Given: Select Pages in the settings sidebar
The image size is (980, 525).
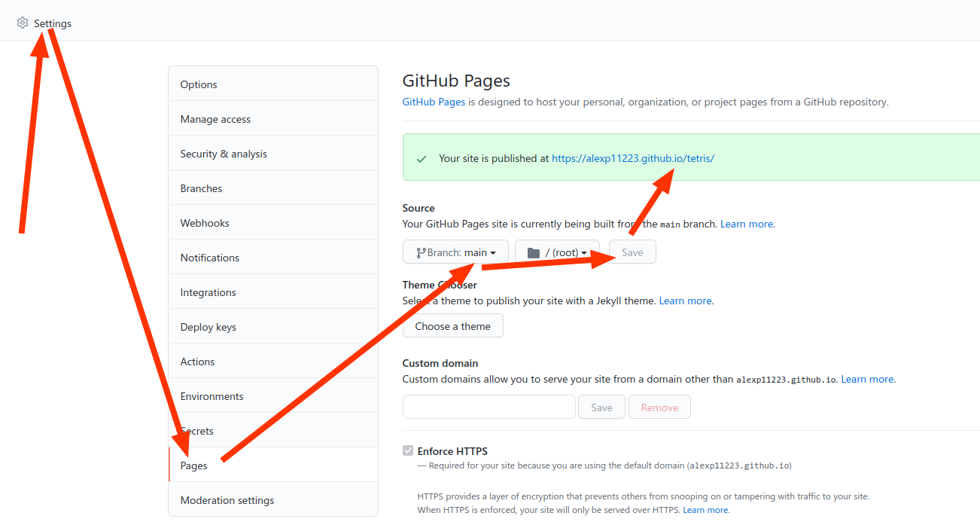Looking at the screenshot, I should point(273,465).
